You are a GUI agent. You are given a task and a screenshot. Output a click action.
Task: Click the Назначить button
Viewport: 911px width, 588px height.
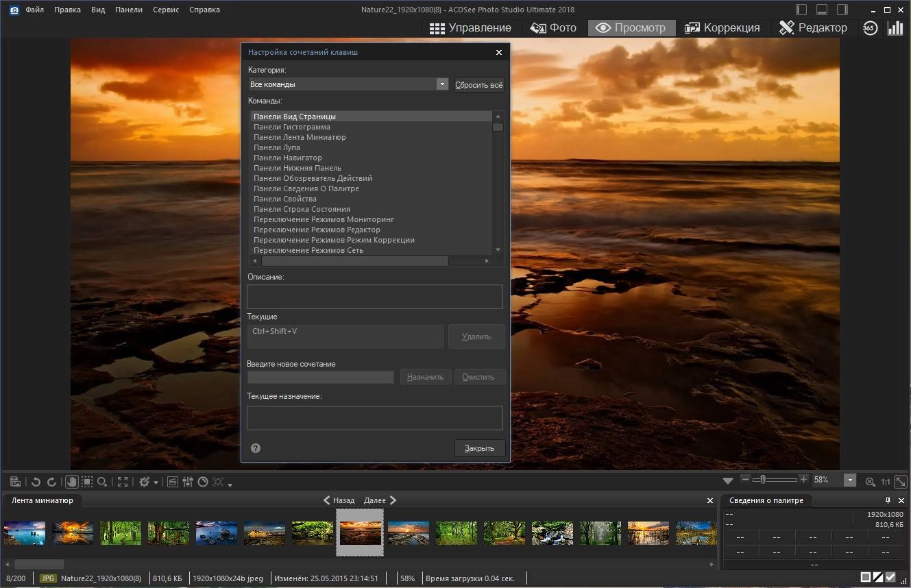point(426,377)
